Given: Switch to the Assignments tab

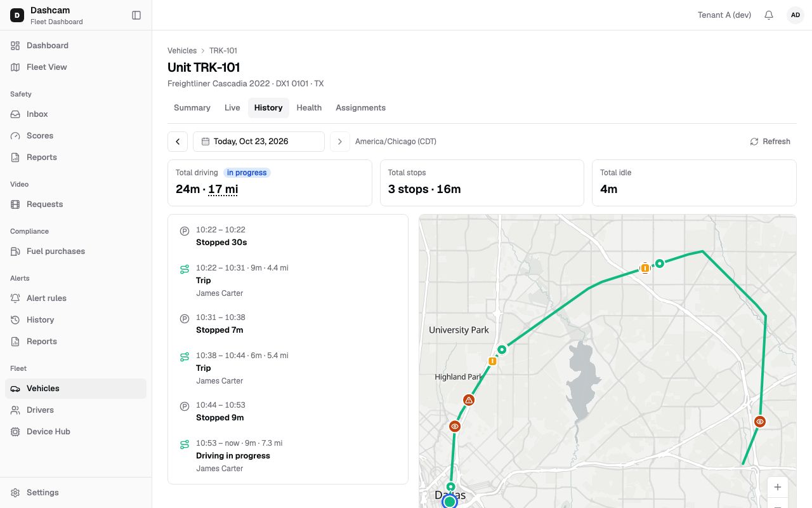Looking at the screenshot, I should 360,108.
